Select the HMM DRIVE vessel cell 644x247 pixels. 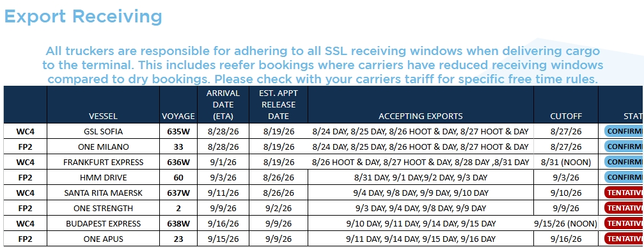[103, 177]
